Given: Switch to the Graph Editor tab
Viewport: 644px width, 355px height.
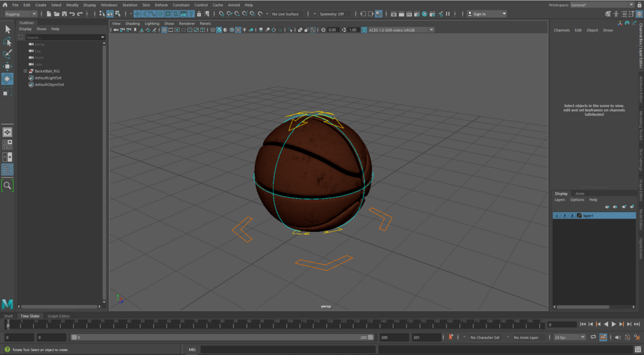Looking at the screenshot, I should tap(59, 316).
